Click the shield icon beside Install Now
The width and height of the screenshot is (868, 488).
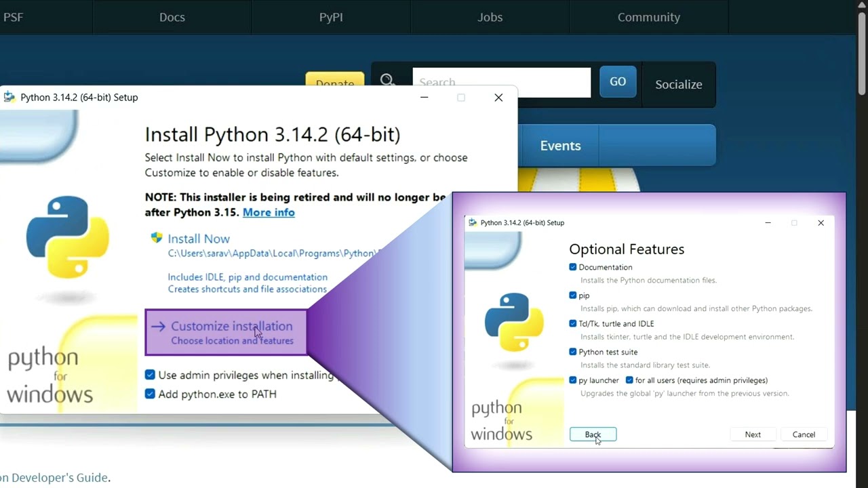[x=157, y=238]
